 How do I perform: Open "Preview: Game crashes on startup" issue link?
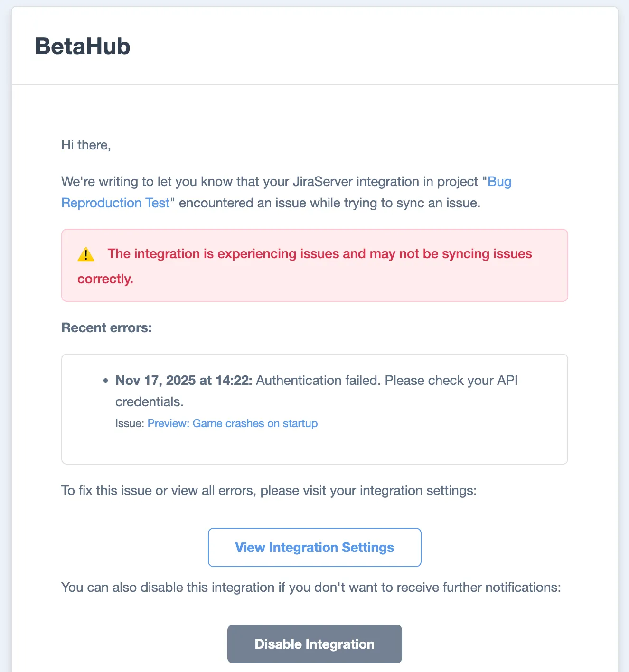tap(232, 423)
